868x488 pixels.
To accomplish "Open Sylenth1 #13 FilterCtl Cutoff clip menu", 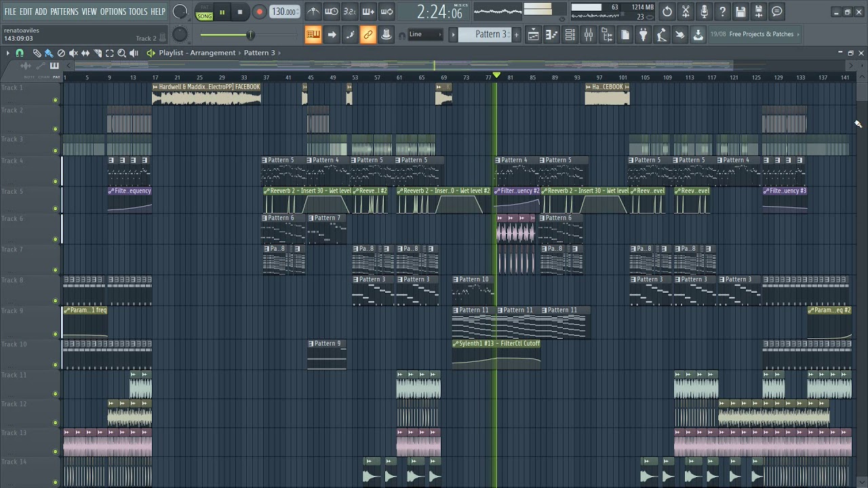I will click(x=456, y=344).
